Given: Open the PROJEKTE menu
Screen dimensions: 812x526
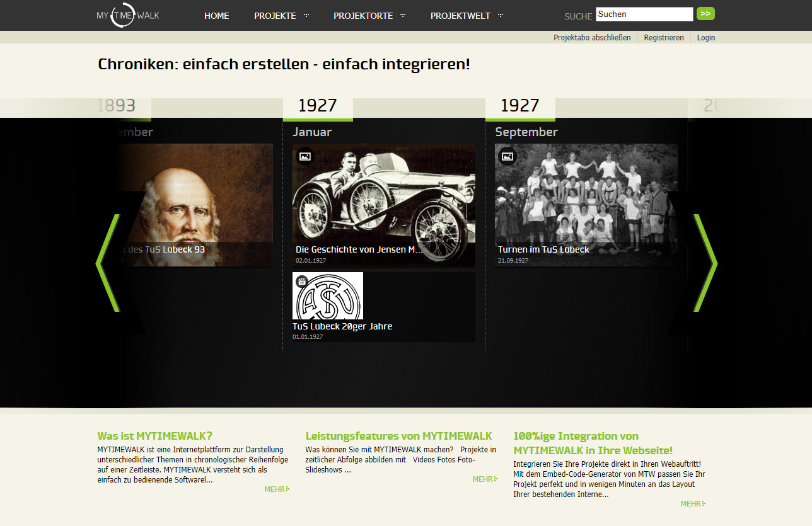Looking at the screenshot, I should pos(275,16).
